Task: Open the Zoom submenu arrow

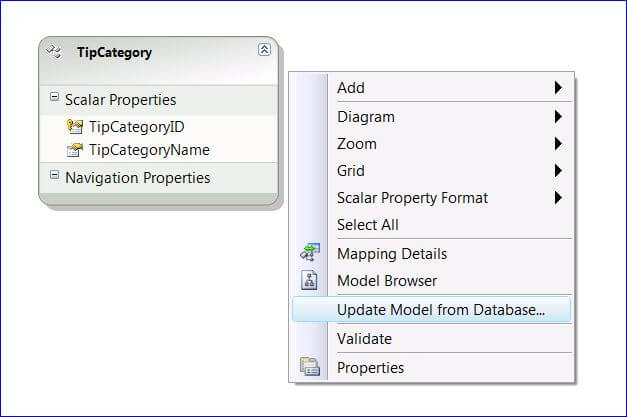Action: coord(558,144)
